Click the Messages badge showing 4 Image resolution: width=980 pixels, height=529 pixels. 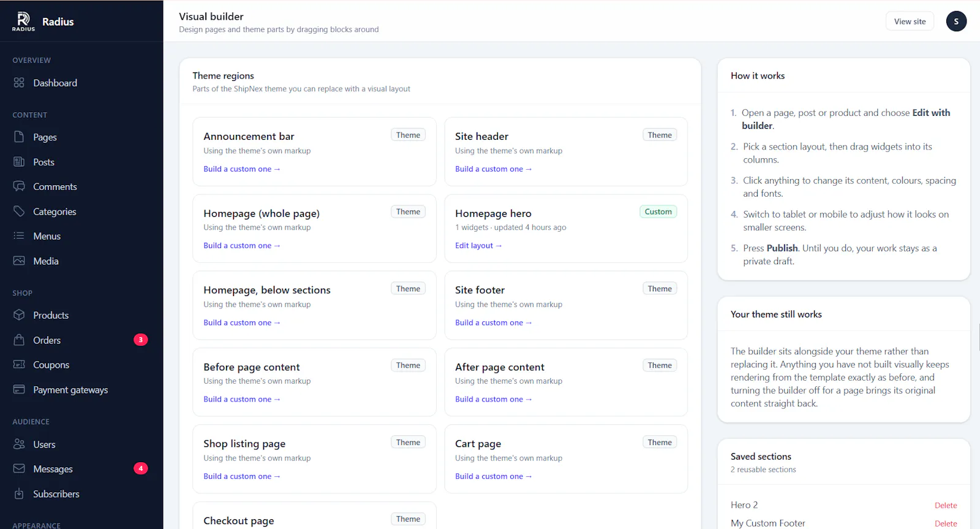click(x=141, y=468)
